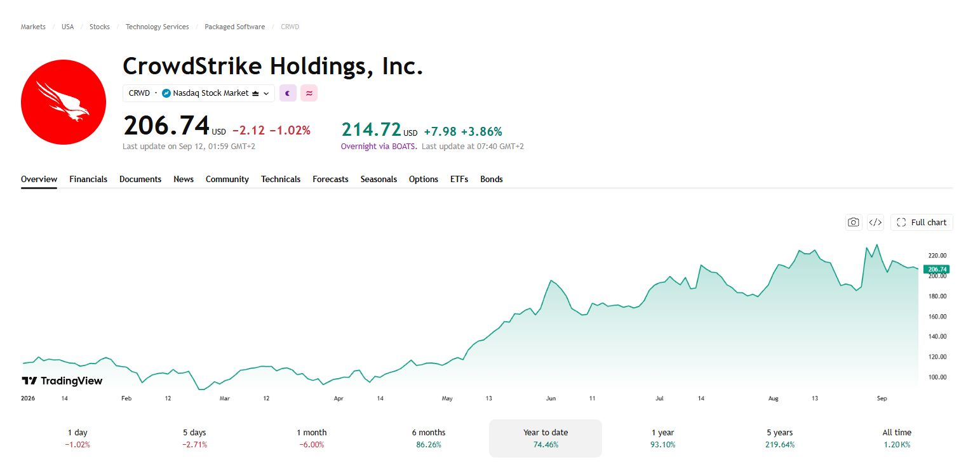980x467 pixels.
Task: Take a chart snapshot with camera icon
Action: point(854,222)
